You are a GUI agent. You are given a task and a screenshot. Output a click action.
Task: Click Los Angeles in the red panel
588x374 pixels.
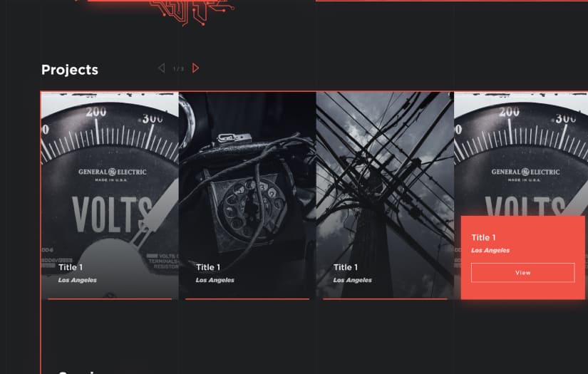tap(490, 250)
